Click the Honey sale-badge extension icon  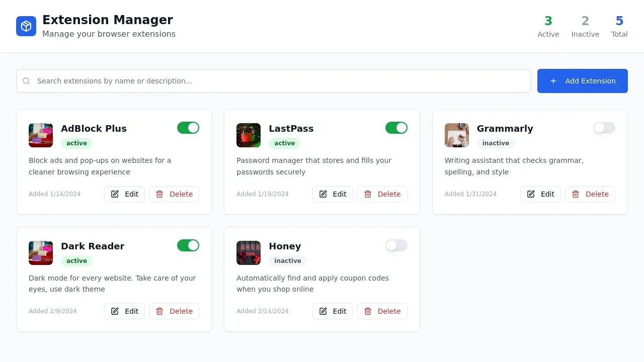pyautogui.click(x=249, y=252)
